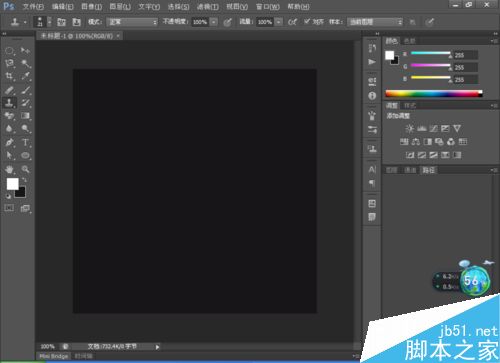Select the Lasso tool
The image size is (500, 363).
pyautogui.click(x=9, y=63)
